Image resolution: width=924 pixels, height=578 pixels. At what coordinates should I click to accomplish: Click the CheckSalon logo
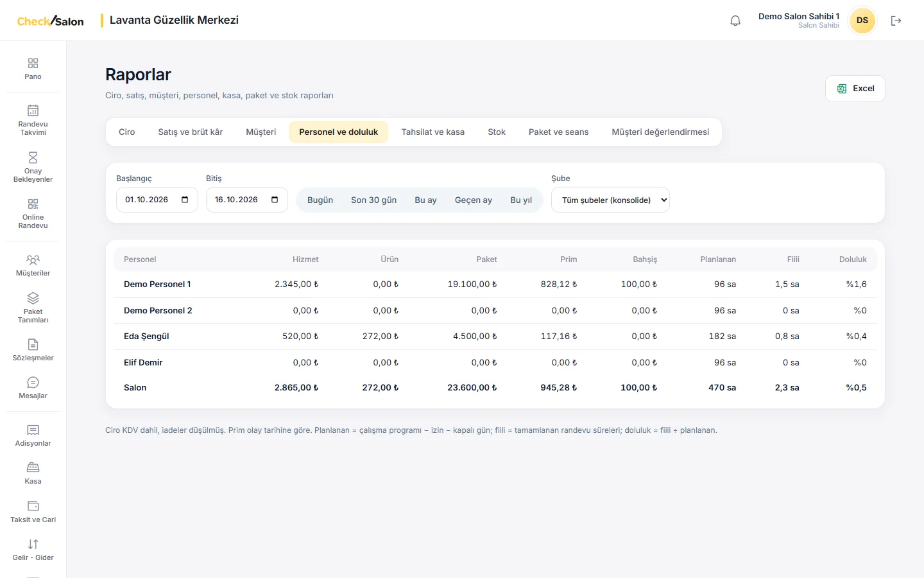[x=51, y=21]
